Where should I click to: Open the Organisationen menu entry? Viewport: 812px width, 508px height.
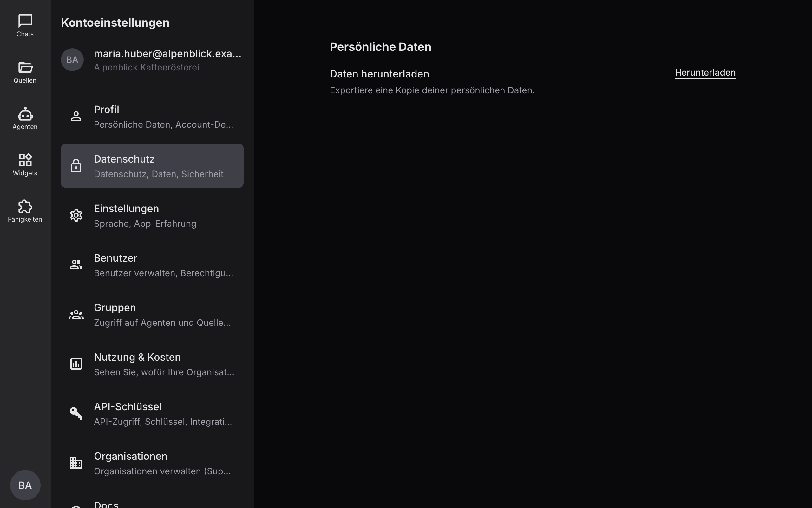pyautogui.click(x=152, y=463)
